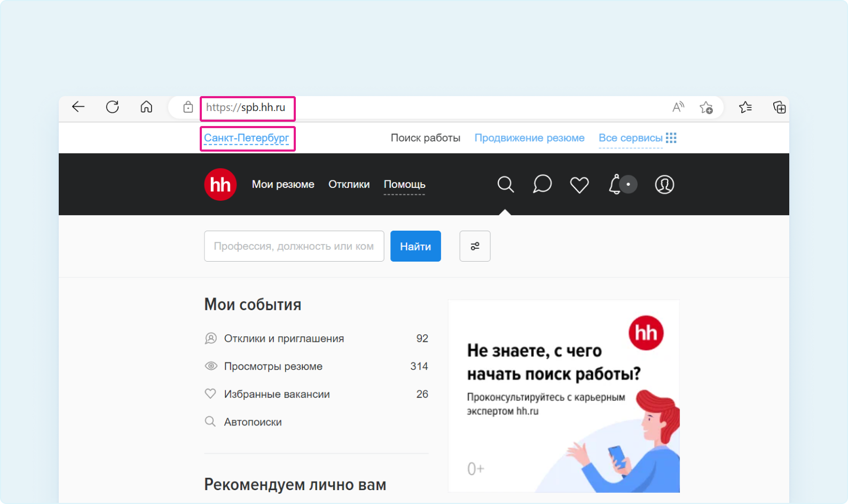Open the profile avatar icon
Viewport: 848px width, 504px height.
tap(664, 185)
